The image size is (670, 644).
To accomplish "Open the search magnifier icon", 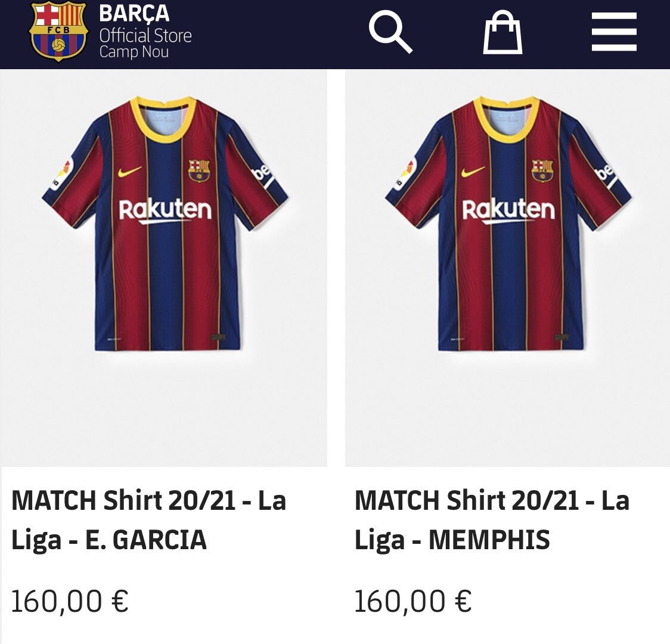I will click(390, 32).
